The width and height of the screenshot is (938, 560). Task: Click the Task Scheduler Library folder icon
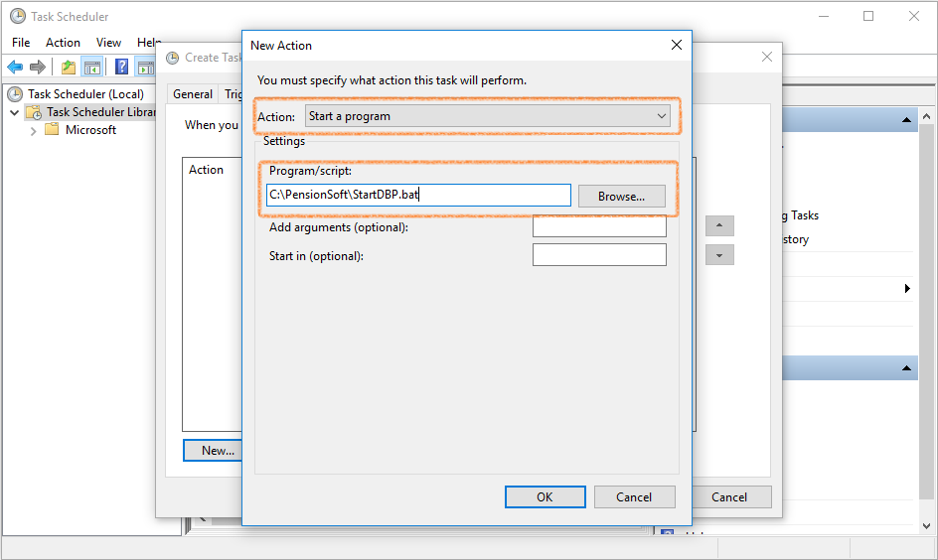(33, 112)
